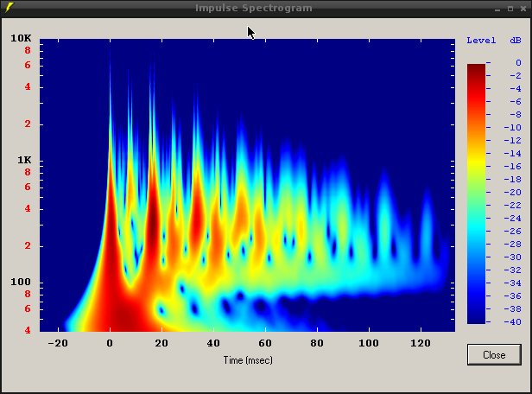The image size is (532, 394).
Task: Minimize the Impulse Spectrogram window
Action: tap(497, 10)
